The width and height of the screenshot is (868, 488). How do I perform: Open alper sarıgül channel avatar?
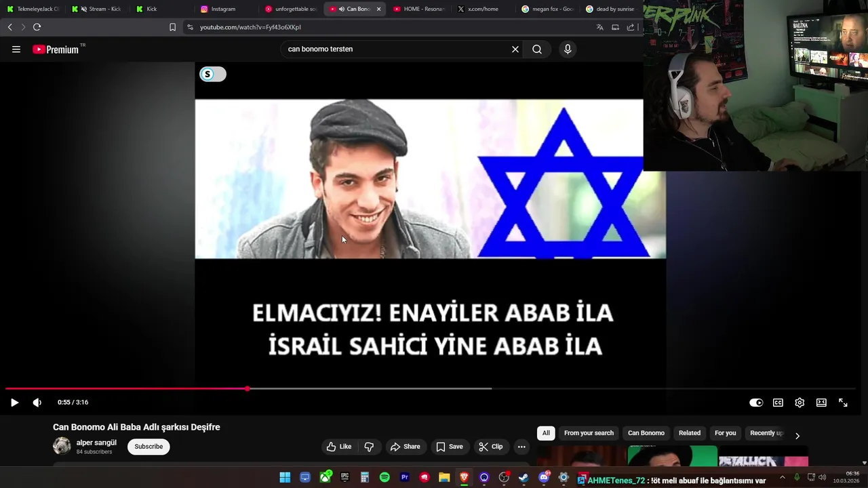pyautogui.click(x=62, y=445)
